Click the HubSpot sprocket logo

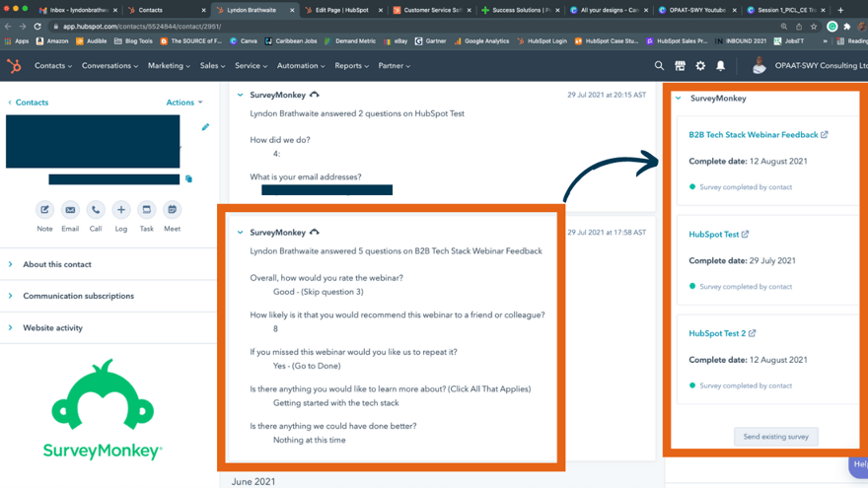[x=15, y=66]
